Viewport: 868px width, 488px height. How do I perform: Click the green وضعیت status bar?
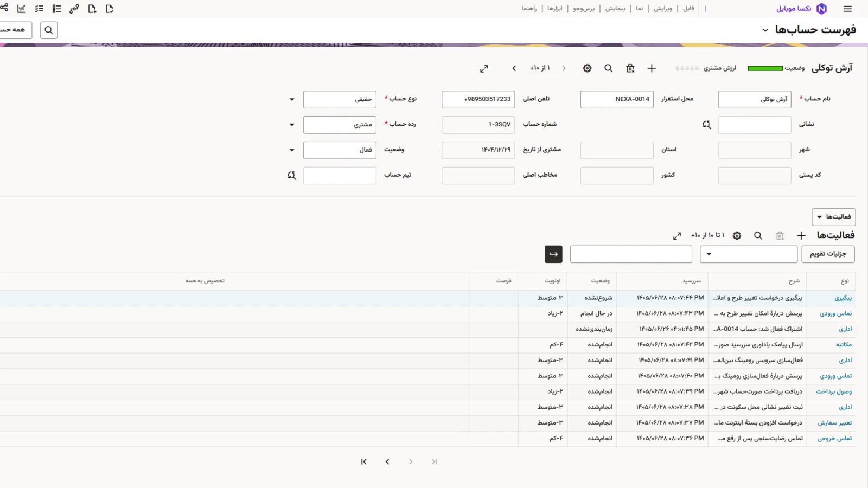(765, 68)
